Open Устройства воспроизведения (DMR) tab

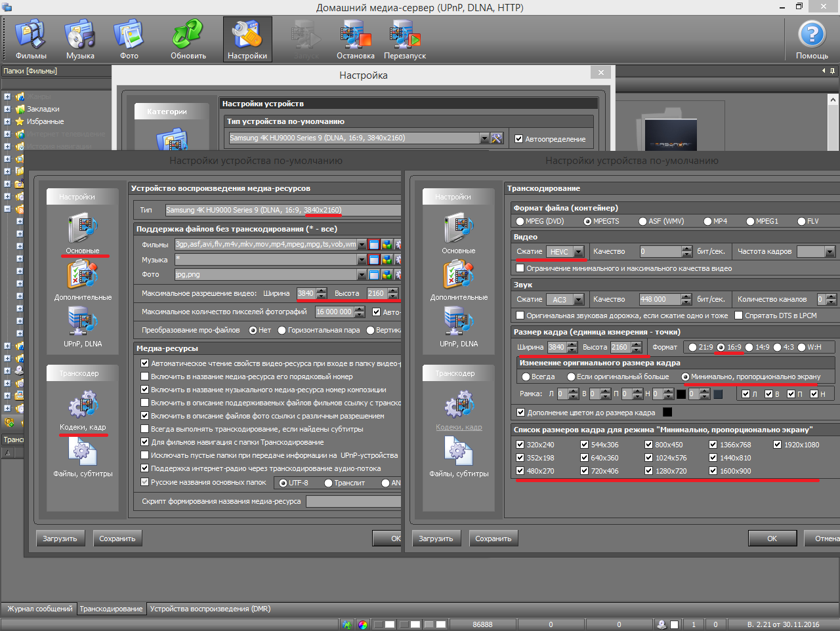(x=210, y=609)
